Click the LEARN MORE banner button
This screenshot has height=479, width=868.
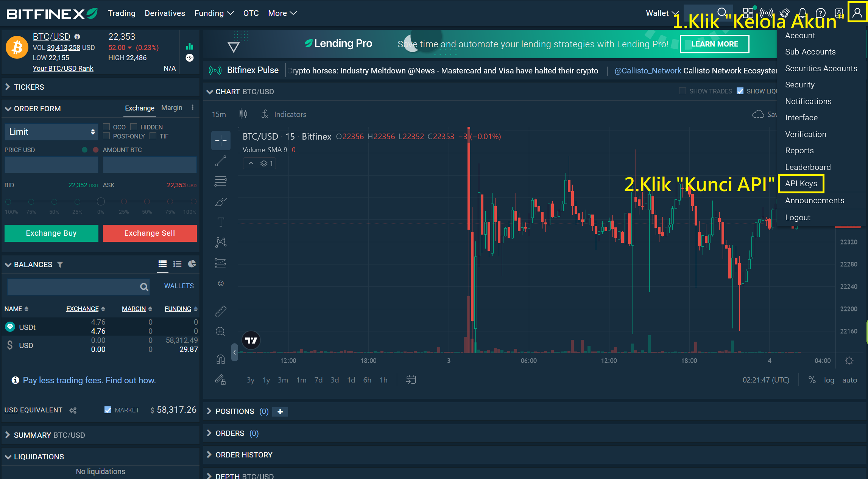[x=714, y=44]
